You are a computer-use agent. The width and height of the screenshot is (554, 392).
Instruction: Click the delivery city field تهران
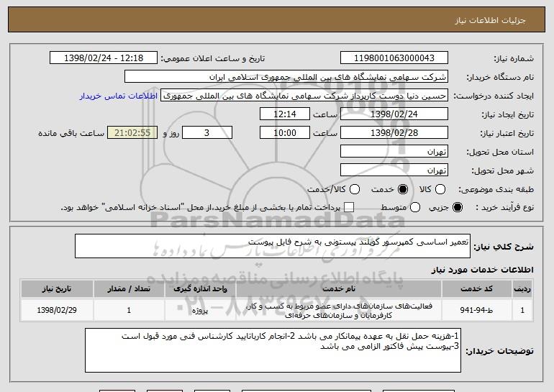394,170
